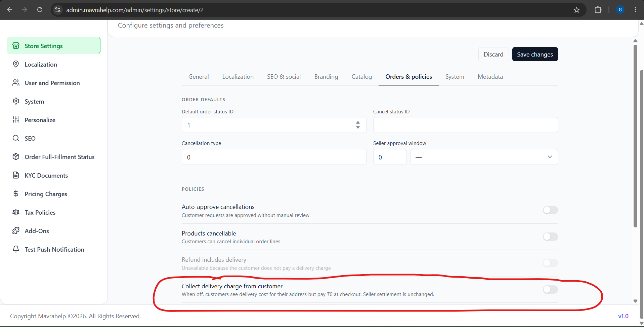This screenshot has height=327, width=644.
Task: Open Chrome's three-dot menu
Action: 635,10
